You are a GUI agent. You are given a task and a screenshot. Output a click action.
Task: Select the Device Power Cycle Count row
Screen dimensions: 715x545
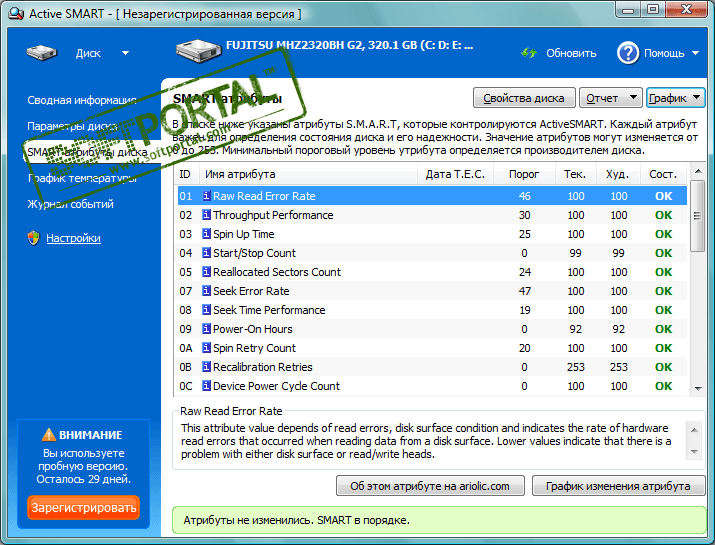coord(432,386)
